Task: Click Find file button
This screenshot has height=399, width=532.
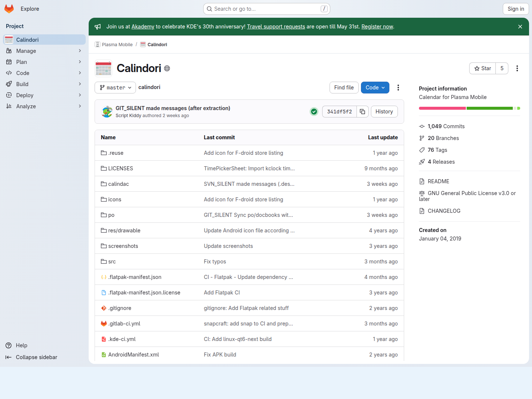Action: [x=344, y=88]
